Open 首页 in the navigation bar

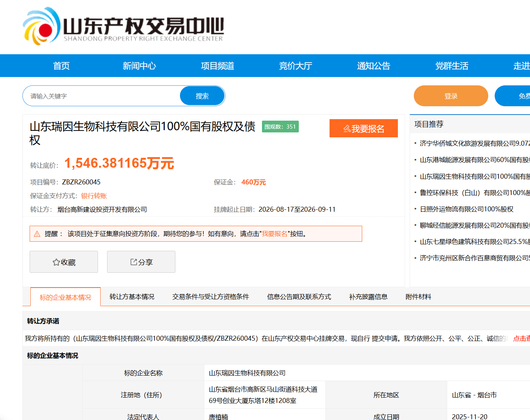point(62,66)
